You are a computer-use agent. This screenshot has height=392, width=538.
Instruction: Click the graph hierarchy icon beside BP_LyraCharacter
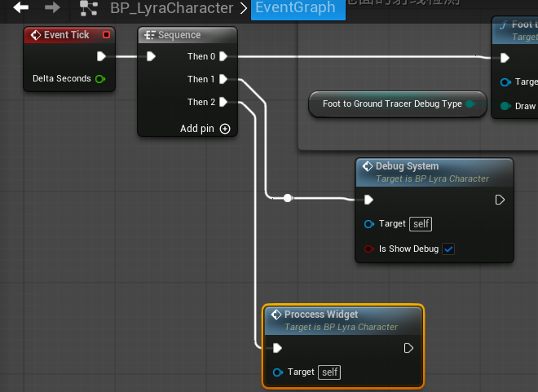89,8
